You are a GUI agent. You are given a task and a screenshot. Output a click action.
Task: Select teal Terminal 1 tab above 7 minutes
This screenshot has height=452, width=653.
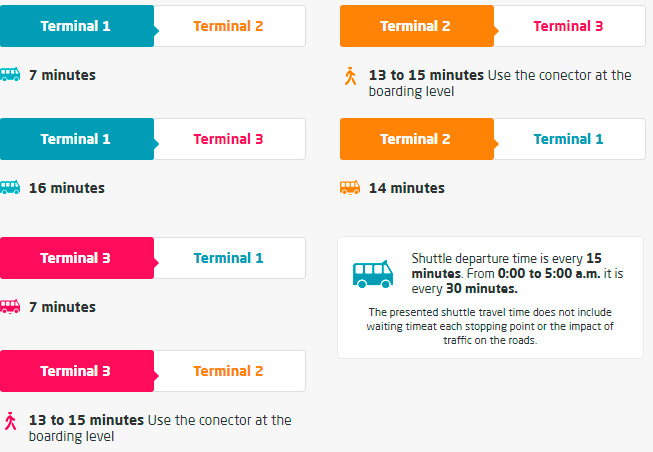76,26
